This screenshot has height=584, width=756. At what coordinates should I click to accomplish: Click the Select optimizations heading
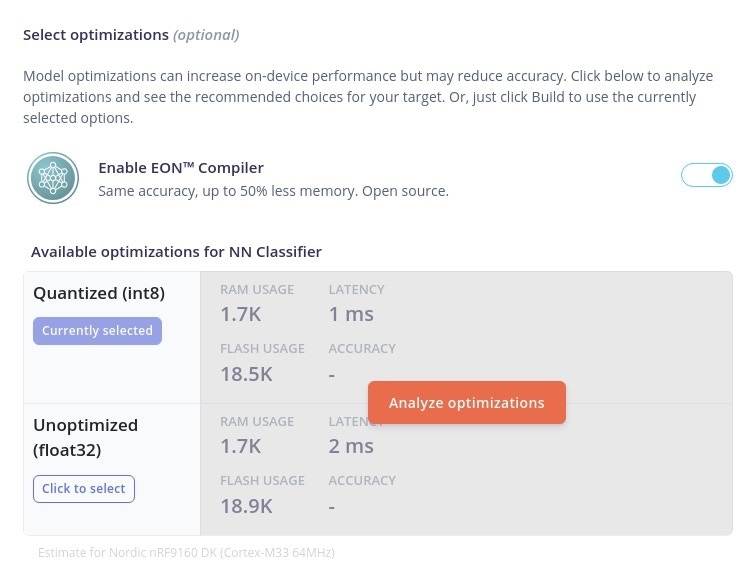96,35
